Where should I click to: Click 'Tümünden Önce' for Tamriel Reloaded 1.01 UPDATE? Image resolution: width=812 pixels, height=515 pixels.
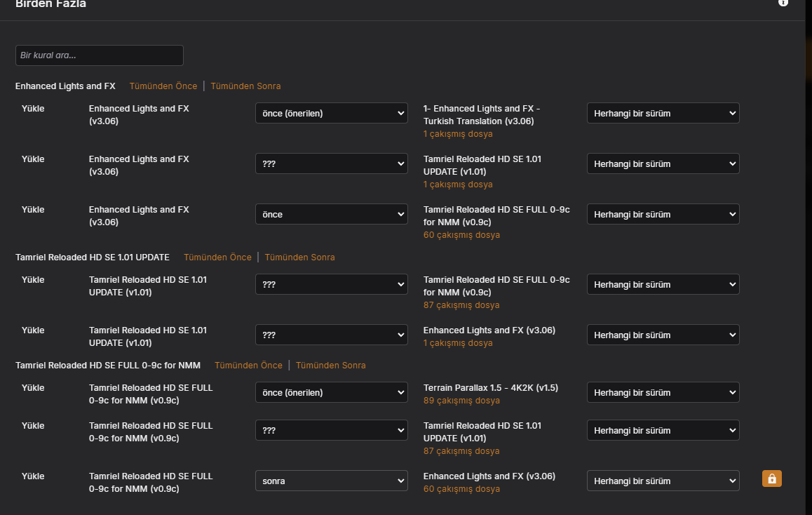click(217, 257)
